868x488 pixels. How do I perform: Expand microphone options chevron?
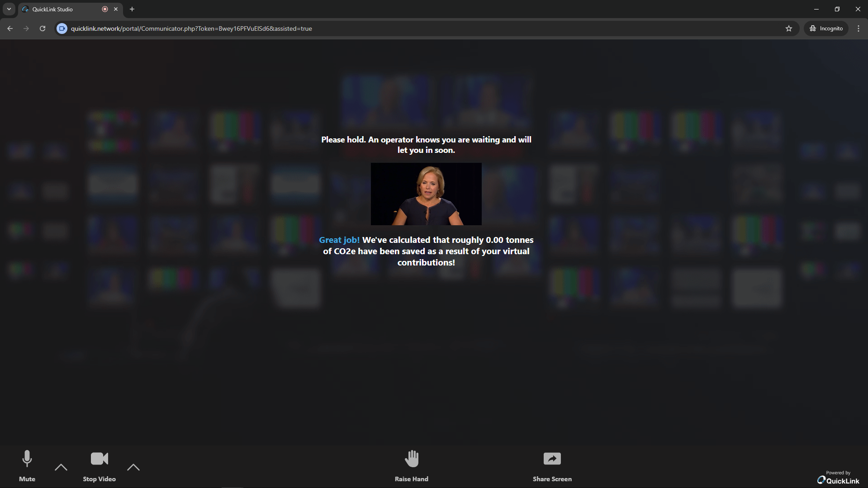[x=61, y=467]
